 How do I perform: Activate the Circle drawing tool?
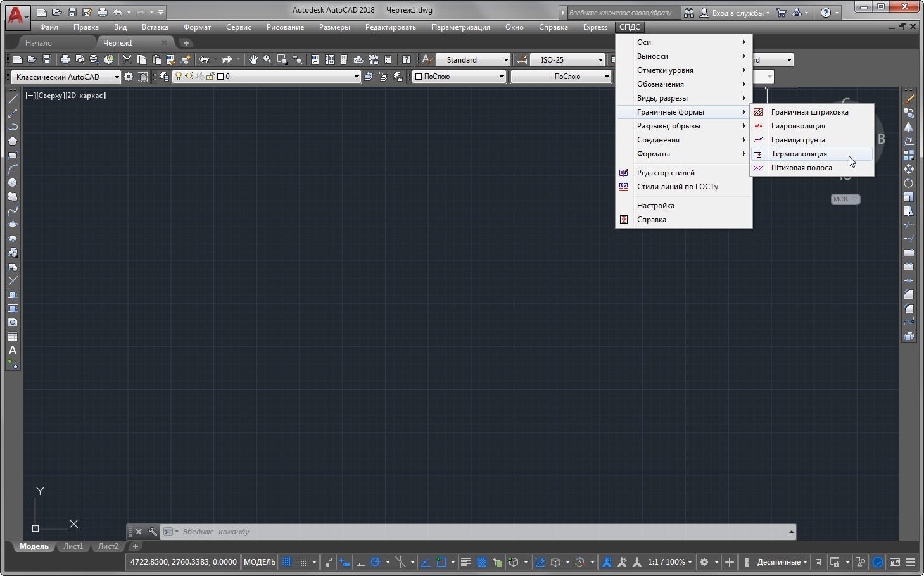tap(12, 183)
